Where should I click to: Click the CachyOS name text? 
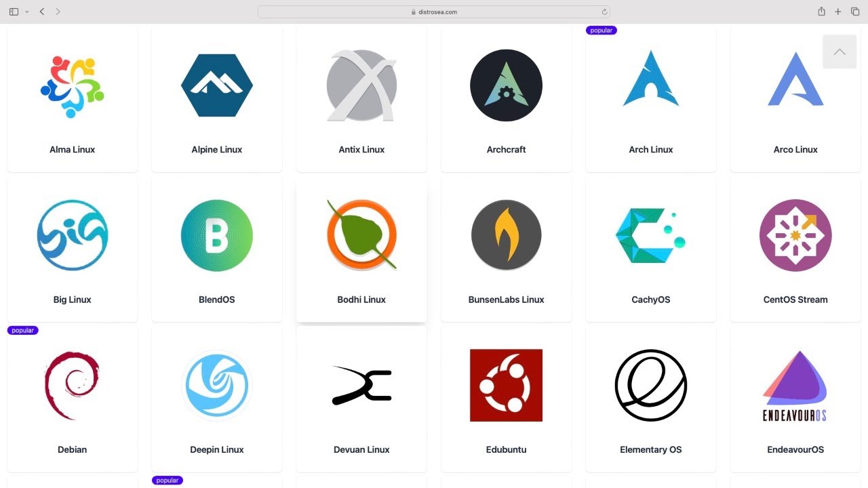[651, 300]
